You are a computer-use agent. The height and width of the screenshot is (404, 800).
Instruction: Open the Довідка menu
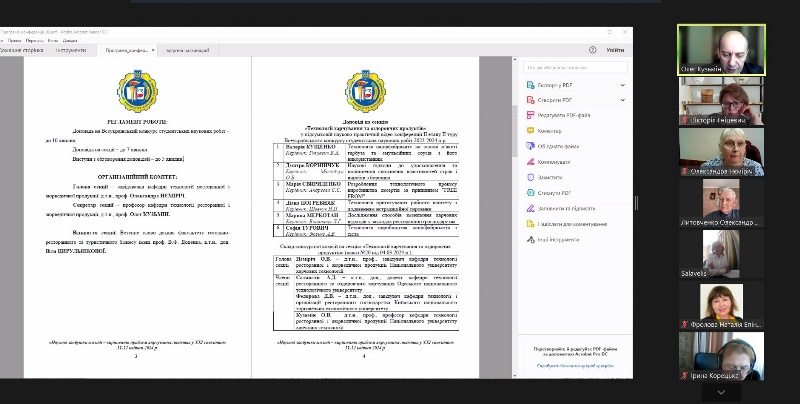[70, 40]
